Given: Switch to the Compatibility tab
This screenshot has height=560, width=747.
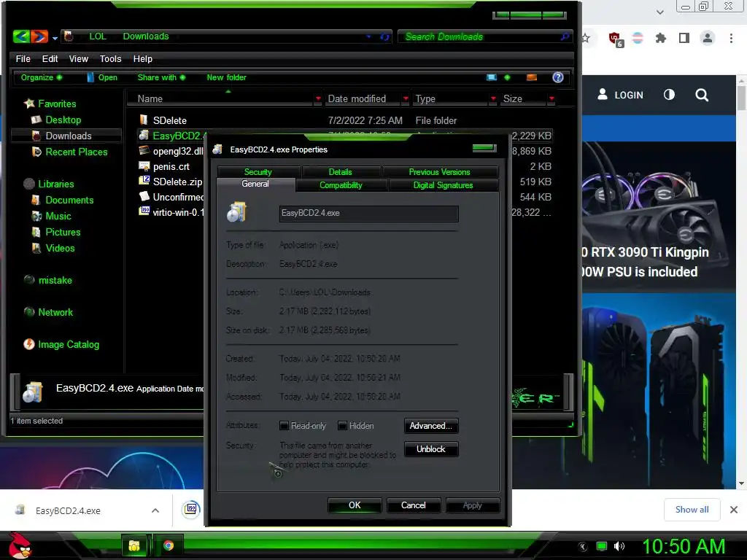Looking at the screenshot, I should 341,185.
